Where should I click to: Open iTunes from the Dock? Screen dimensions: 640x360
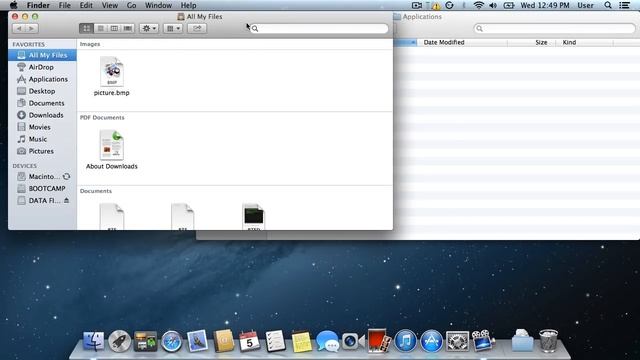pyautogui.click(x=405, y=341)
